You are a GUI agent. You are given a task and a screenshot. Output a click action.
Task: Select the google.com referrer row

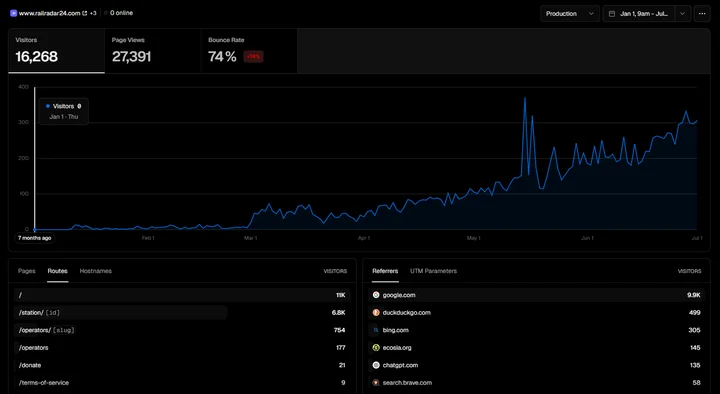[x=536, y=295]
